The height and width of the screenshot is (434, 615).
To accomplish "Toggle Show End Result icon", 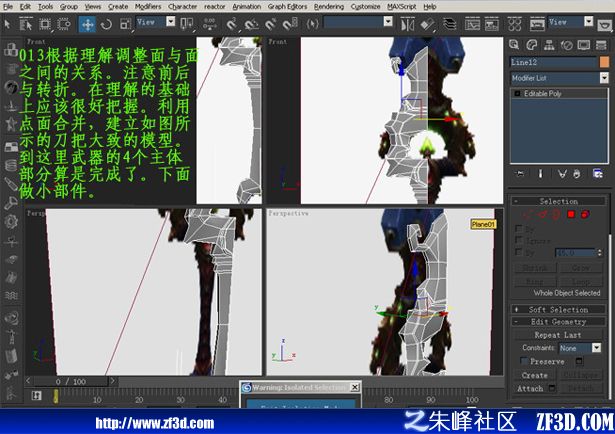I will click(x=540, y=174).
